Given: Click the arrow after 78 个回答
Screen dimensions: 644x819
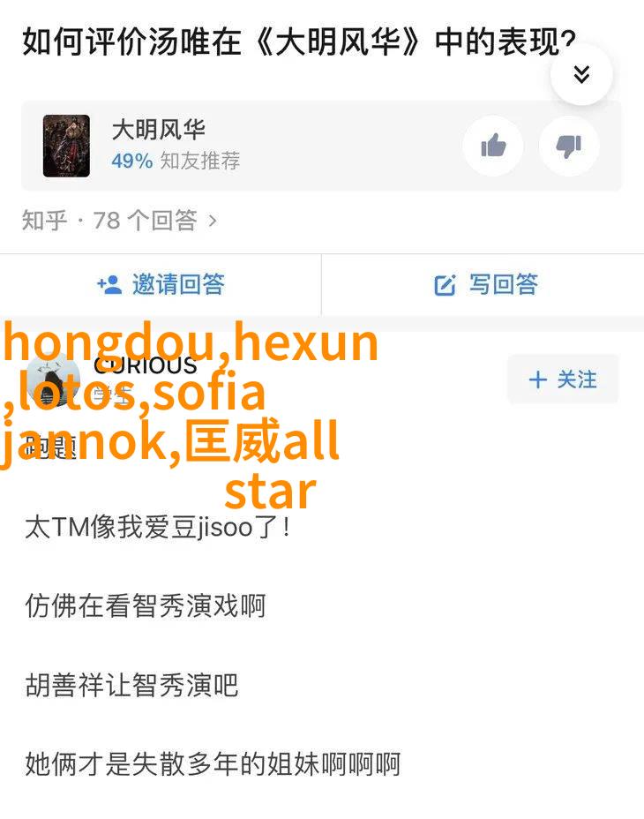Looking at the screenshot, I should click(x=212, y=221).
